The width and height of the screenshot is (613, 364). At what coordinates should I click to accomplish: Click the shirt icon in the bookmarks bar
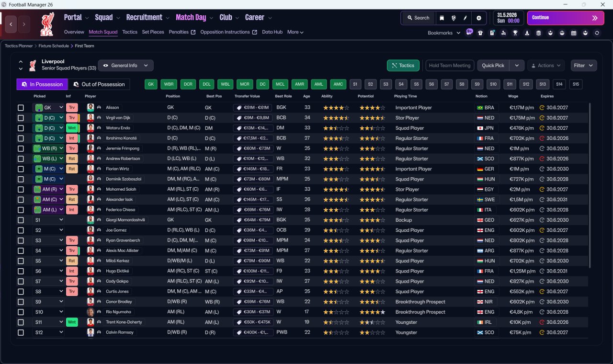pos(480,33)
